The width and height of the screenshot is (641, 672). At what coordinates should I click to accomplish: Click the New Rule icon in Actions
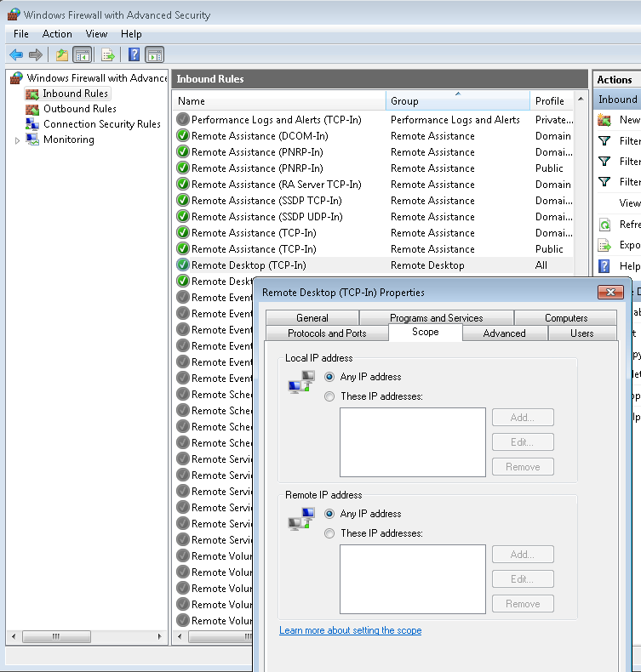[604, 120]
